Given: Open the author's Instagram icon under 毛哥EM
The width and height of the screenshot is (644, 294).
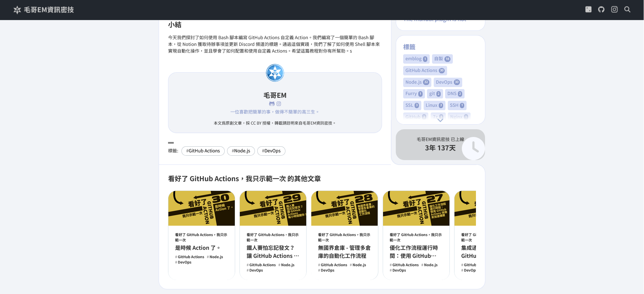Looking at the screenshot, I should pos(279,104).
